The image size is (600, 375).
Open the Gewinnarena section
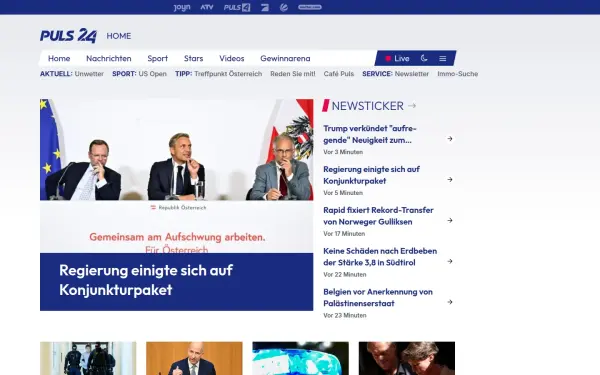[285, 58]
